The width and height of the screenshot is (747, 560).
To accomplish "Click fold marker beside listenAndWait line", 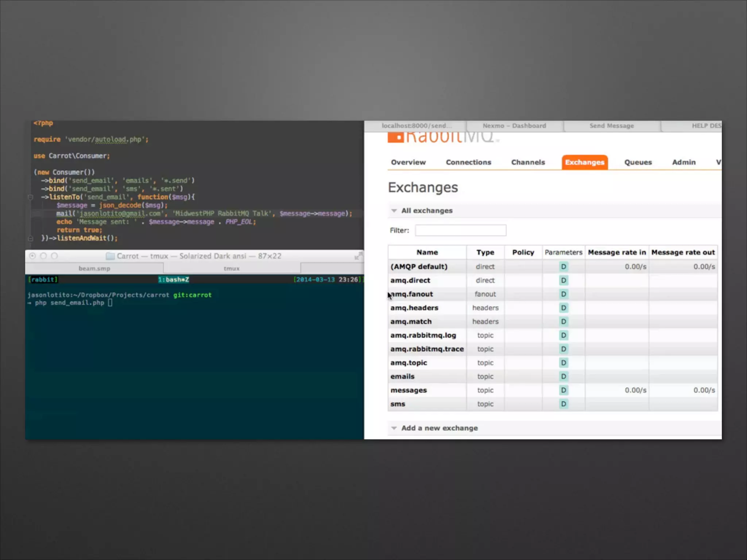I will pos(31,238).
